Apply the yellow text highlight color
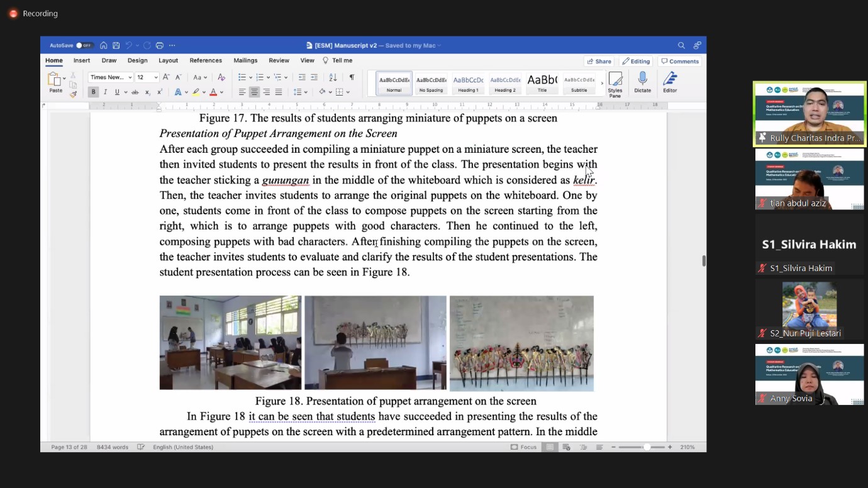 coord(196,92)
